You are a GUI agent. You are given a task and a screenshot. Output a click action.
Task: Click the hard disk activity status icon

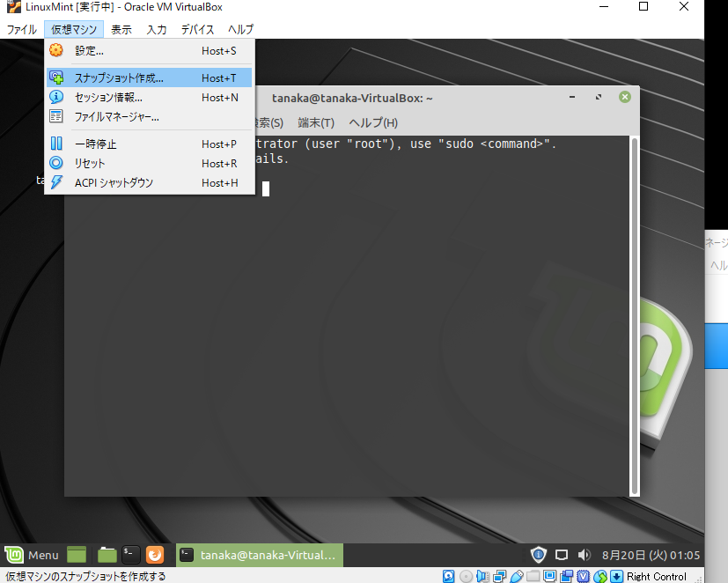click(x=448, y=577)
